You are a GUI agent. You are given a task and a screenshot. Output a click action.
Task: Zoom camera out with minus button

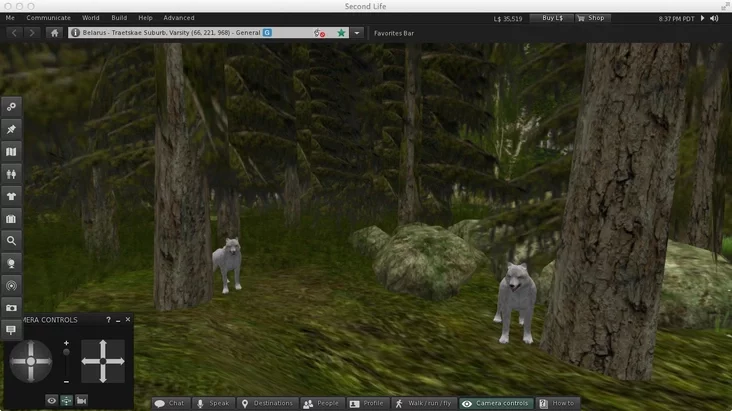(66, 382)
